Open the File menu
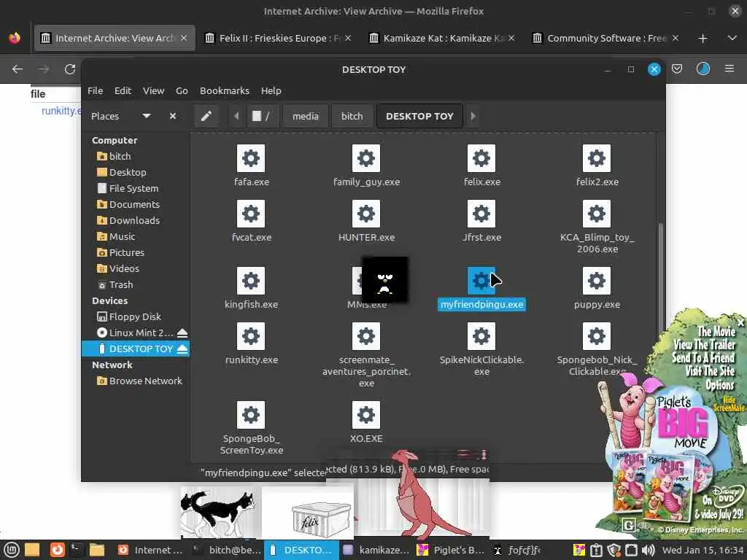This screenshot has width=747, height=560. click(96, 90)
